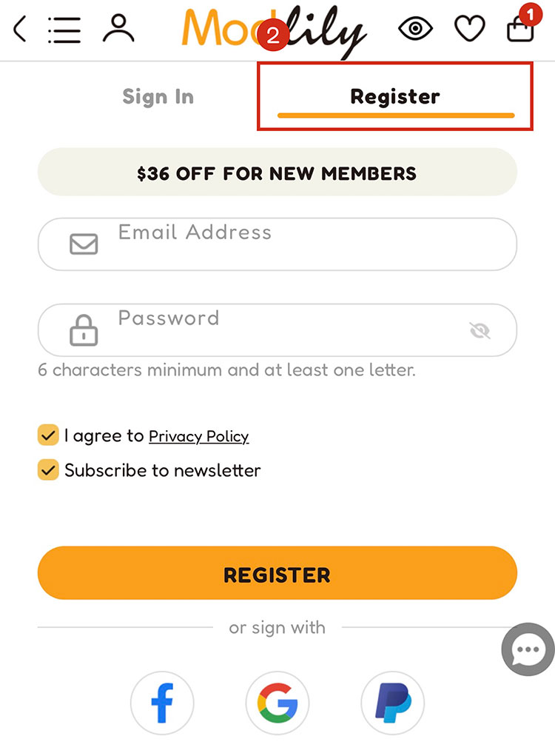555x756 pixels.
Task: Sign in with Google icon
Action: pos(277,703)
